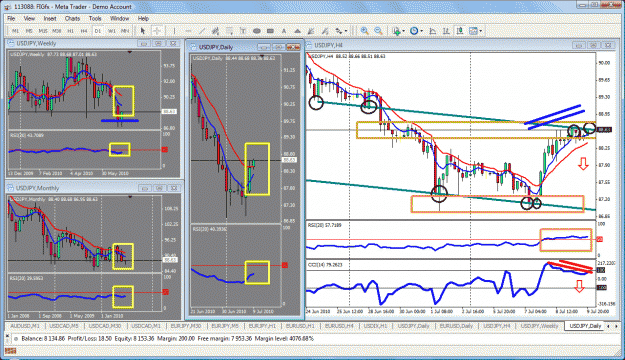
Task: Switch to EURUSD,H4 chart tab
Action: click(x=339, y=326)
